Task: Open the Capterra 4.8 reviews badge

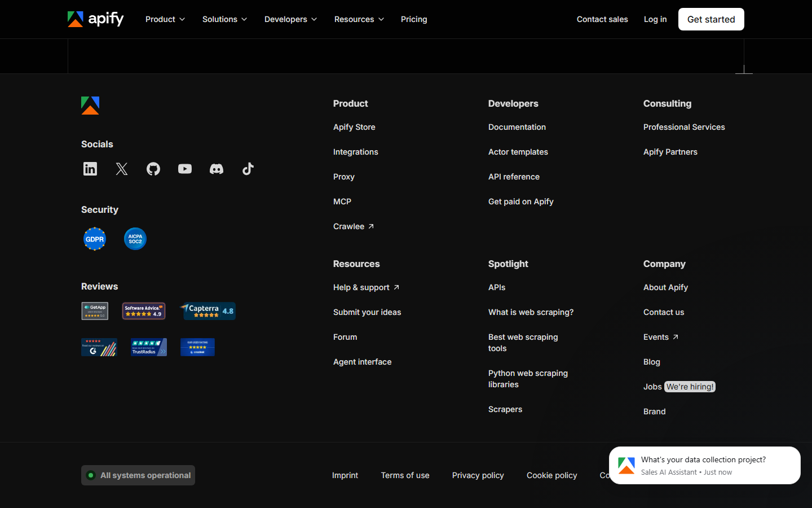Action: point(208,311)
